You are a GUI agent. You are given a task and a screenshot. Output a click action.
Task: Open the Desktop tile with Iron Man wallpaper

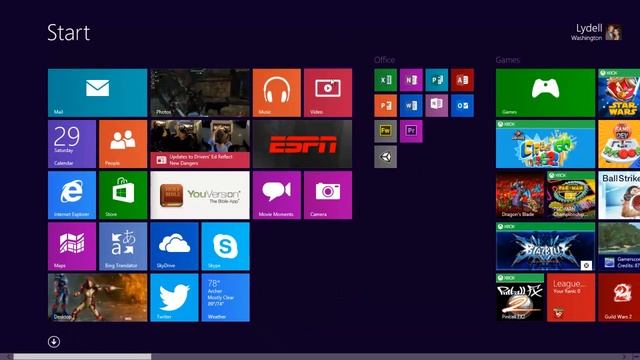pos(98,298)
